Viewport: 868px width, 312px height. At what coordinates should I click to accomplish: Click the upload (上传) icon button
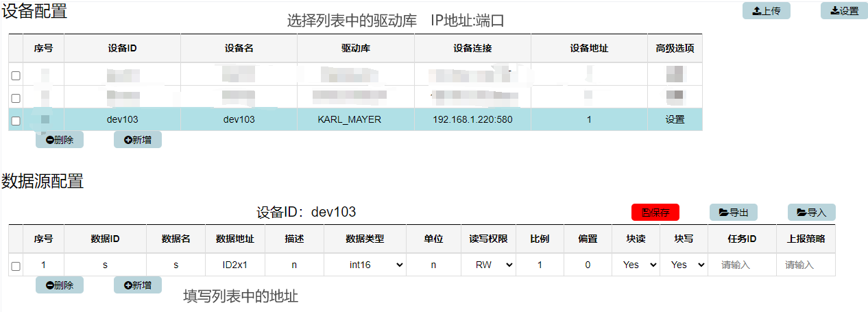[766, 11]
